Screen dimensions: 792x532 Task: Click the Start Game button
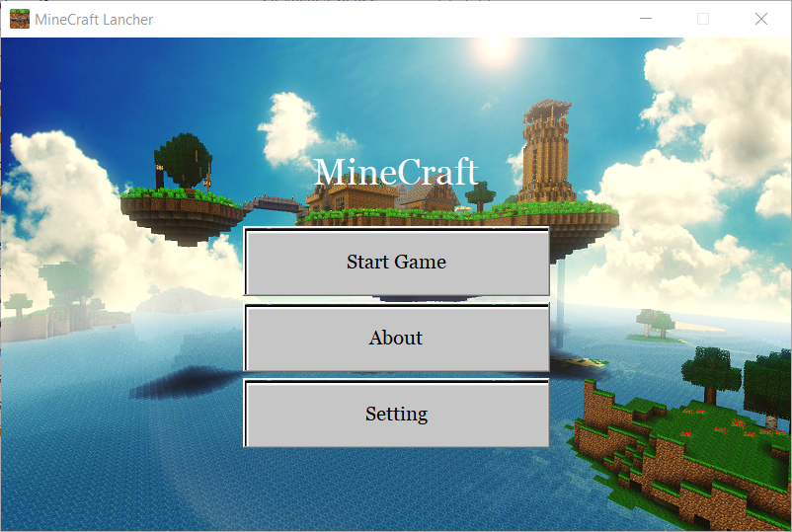[397, 262]
